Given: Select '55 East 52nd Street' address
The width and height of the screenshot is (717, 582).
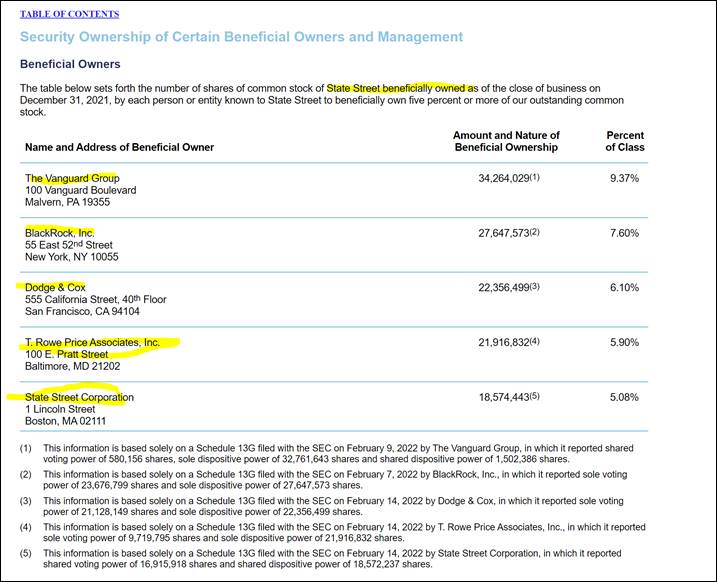Looking at the screenshot, I should tap(69, 245).
